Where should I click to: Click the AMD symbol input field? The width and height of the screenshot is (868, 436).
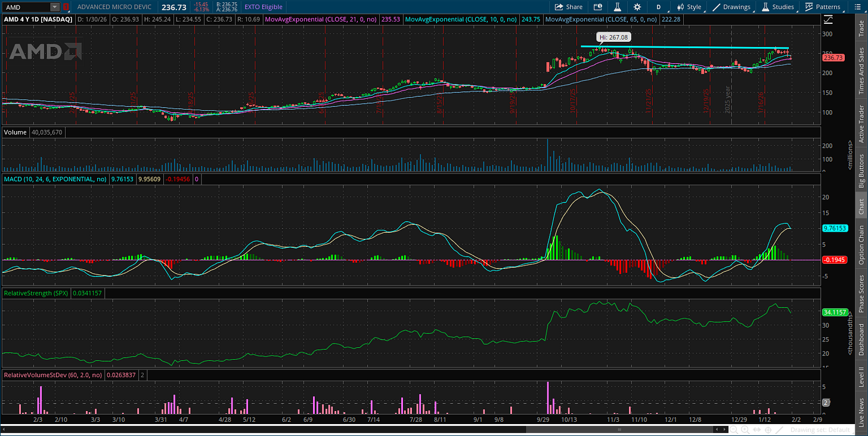[x=26, y=7]
